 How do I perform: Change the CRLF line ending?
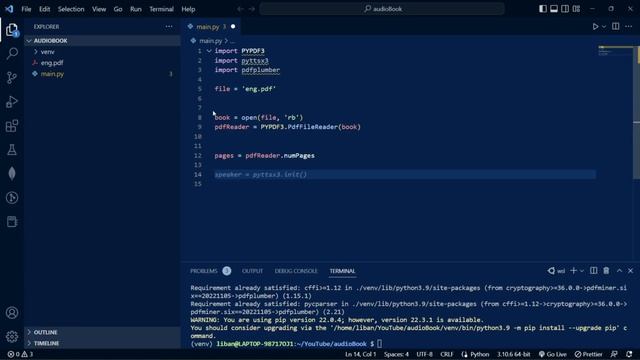point(447,354)
